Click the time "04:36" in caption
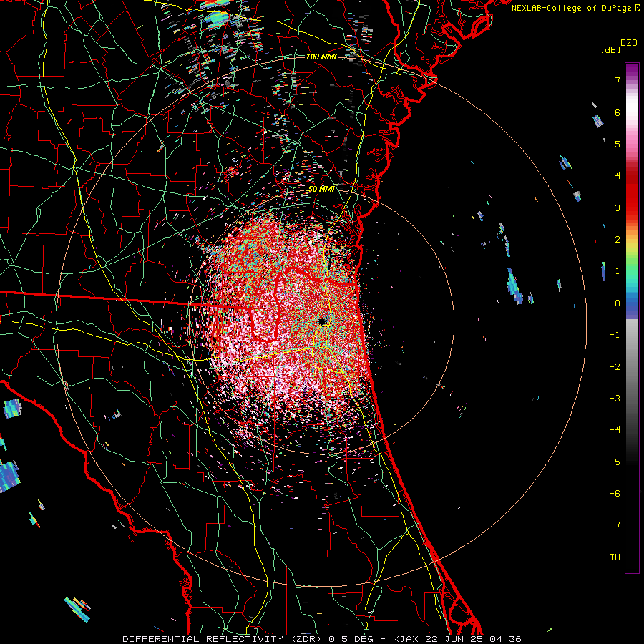The width and height of the screenshot is (644, 644). click(x=505, y=639)
